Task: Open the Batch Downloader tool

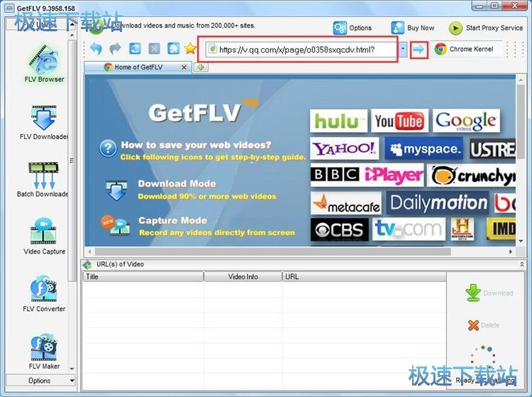Action: pos(43,180)
